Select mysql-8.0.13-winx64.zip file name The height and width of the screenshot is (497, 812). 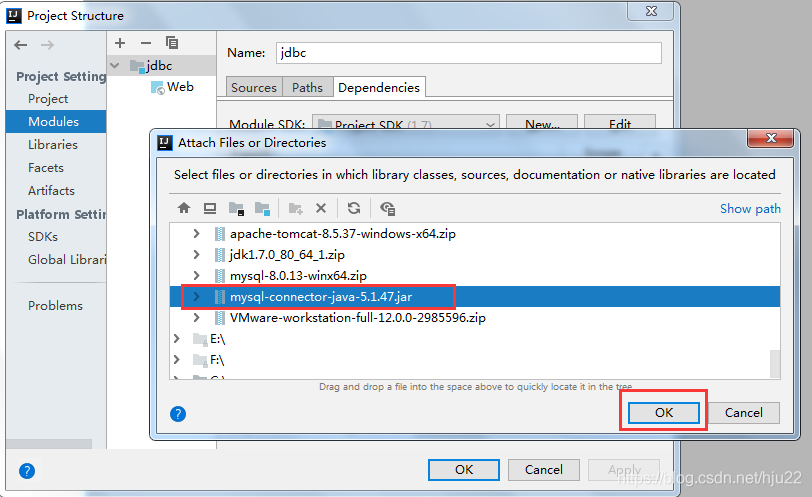[298, 275]
